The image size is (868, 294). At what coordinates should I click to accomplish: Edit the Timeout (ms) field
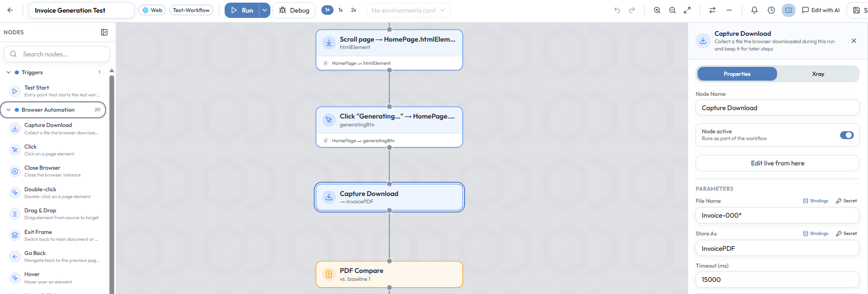point(778,279)
